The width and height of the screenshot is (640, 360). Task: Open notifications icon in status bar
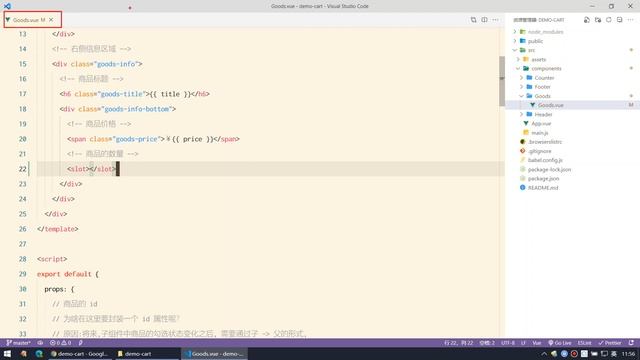631,343
